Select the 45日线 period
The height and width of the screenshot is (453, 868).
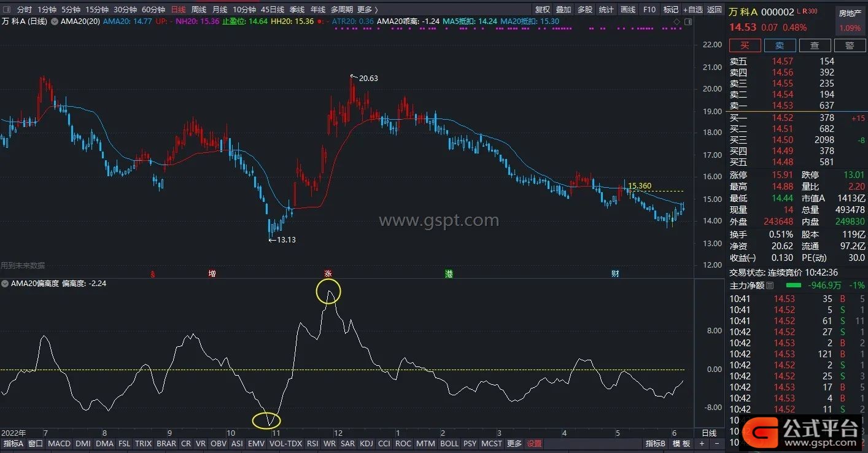point(273,9)
